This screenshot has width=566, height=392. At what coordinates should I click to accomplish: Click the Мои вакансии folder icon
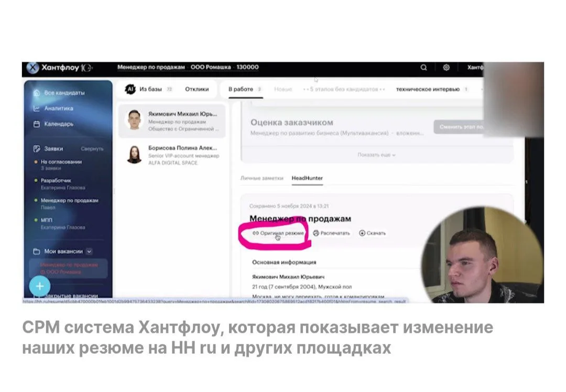tap(37, 251)
